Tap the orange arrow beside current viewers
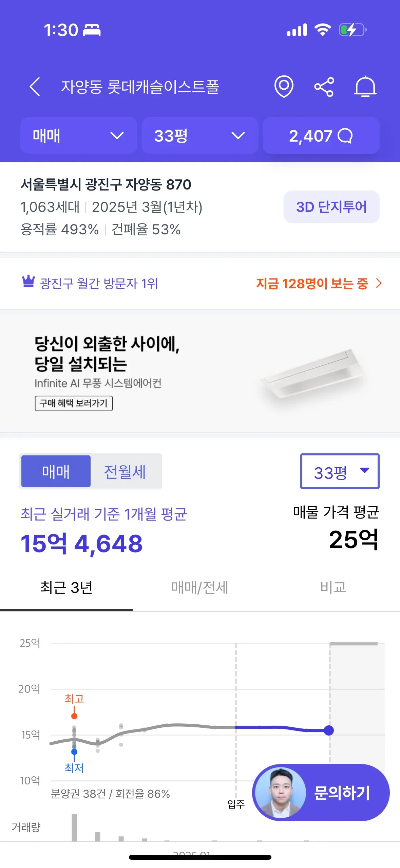 pos(379,283)
